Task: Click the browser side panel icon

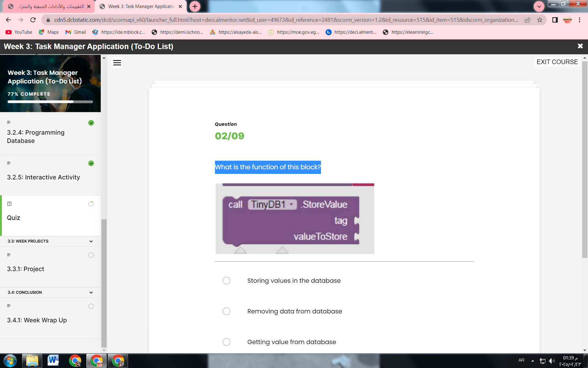Action: pyautogui.click(x=555, y=20)
